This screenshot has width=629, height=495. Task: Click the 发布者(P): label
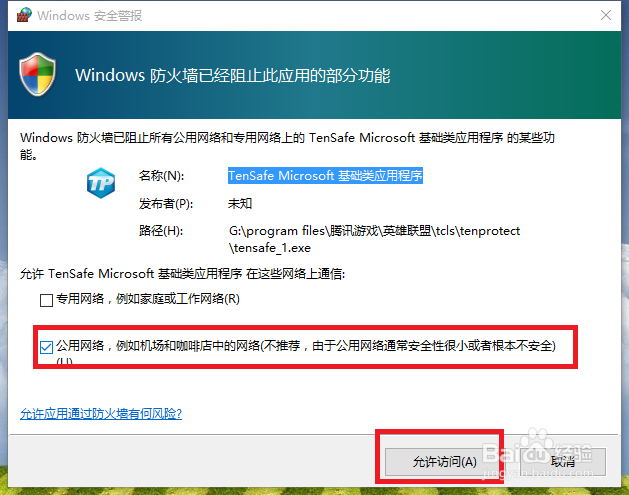point(166,204)
